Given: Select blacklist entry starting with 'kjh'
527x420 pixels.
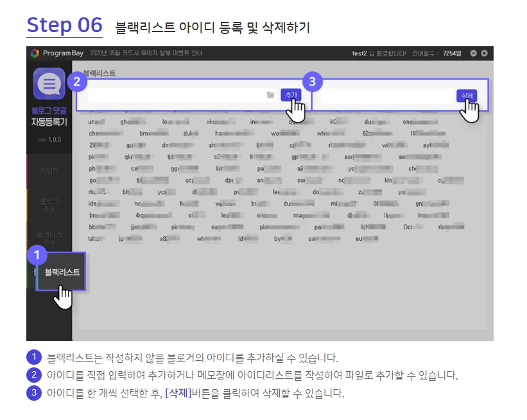Looking at the screenshot, I should (374, 227).
